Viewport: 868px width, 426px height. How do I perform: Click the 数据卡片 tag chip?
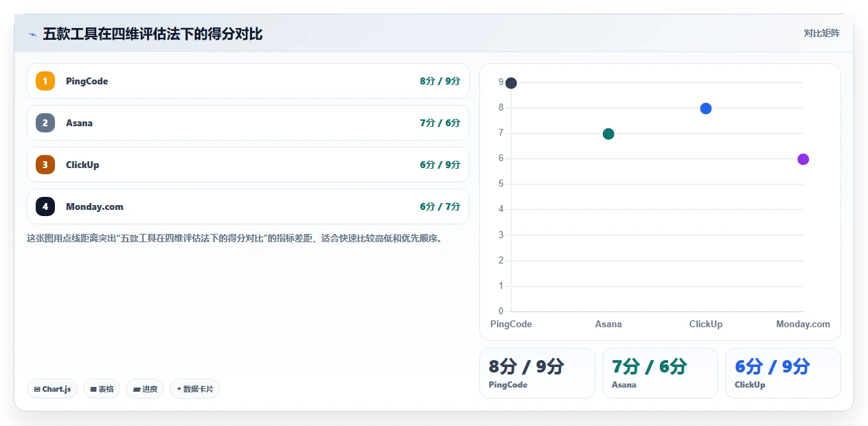pyautogui.click(x=195, y=389)
